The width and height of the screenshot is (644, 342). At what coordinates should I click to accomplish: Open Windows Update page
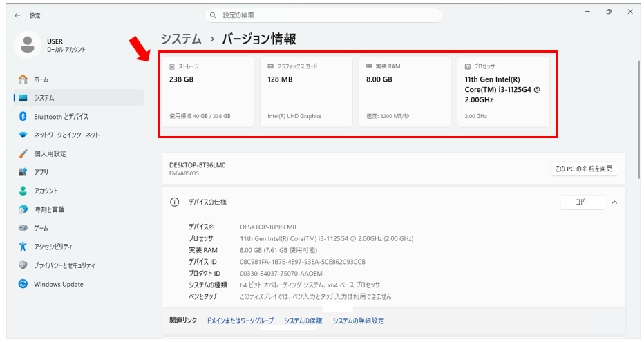coord(79,284)
